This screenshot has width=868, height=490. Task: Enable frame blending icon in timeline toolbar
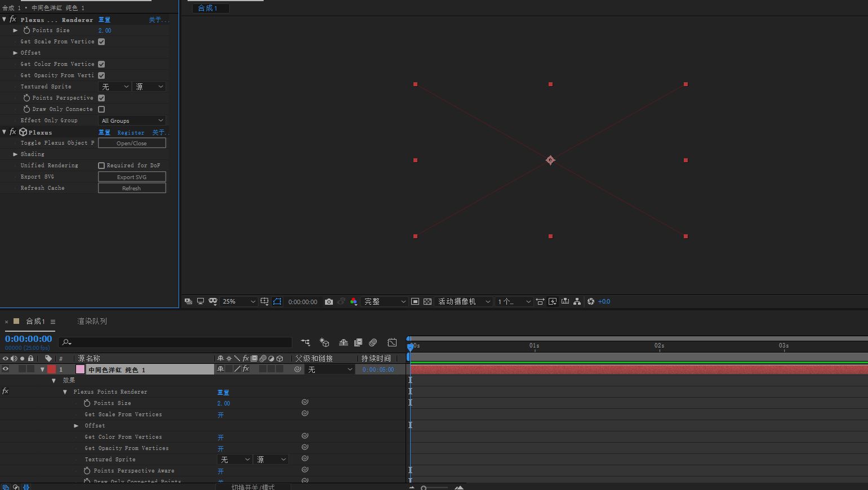click(x=358, y=342)
